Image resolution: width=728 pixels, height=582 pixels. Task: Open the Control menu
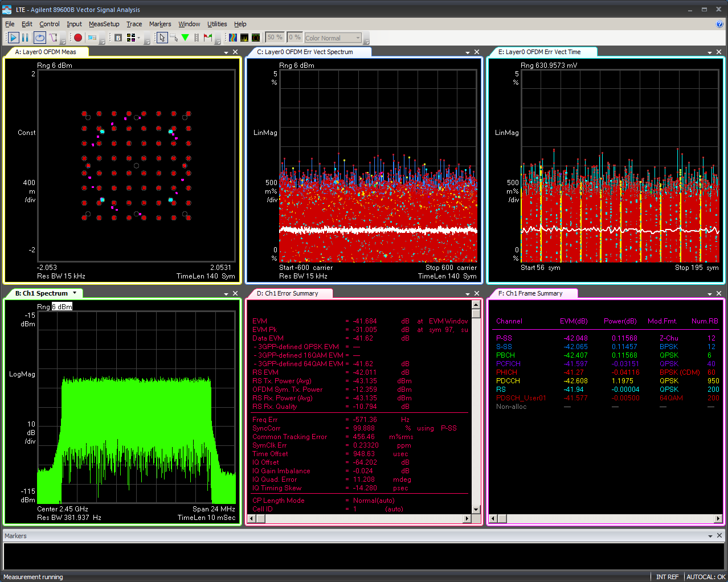(50, 24)
